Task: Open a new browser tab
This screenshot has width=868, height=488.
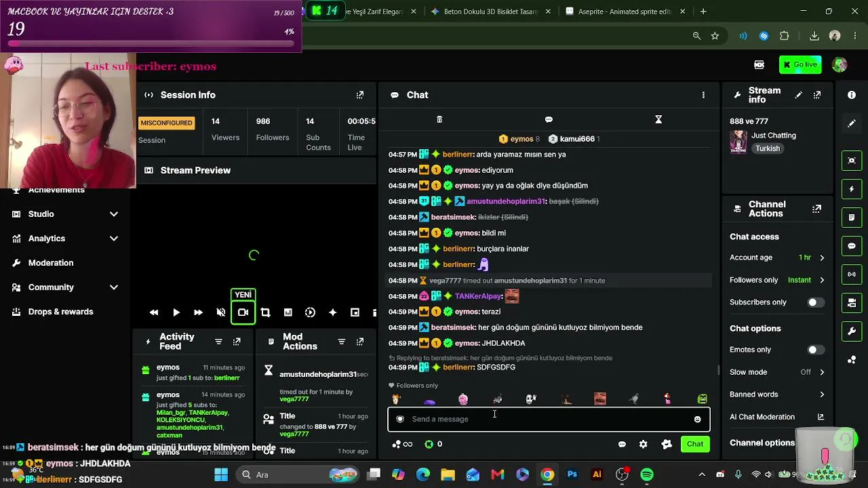Action: coord(703,12)
